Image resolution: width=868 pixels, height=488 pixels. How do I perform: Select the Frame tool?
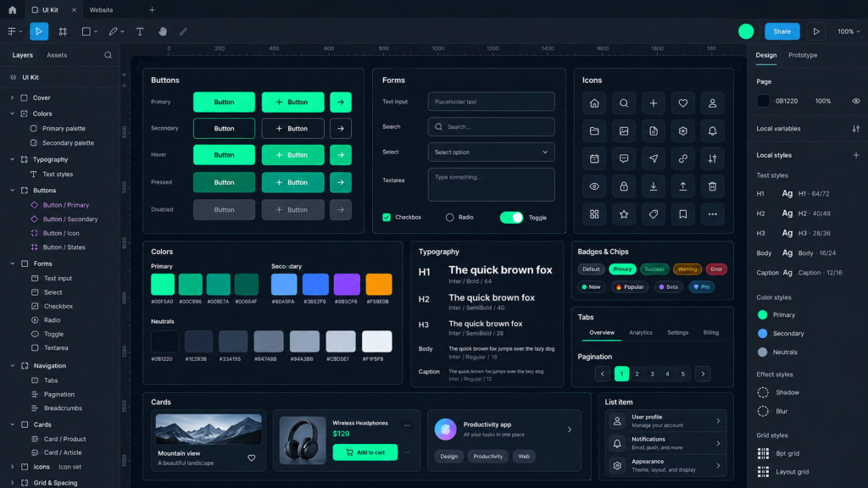(x=63, y=31)
